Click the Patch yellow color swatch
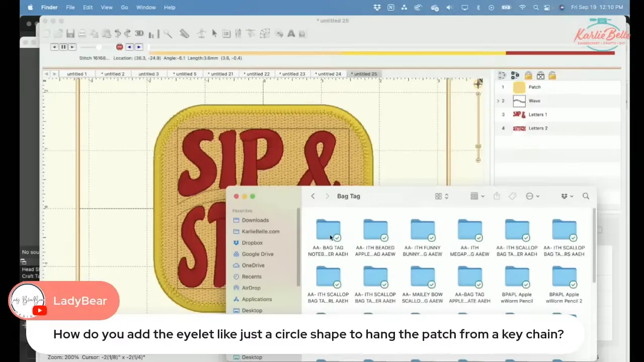Screen dimensions: 644x362 519,87
